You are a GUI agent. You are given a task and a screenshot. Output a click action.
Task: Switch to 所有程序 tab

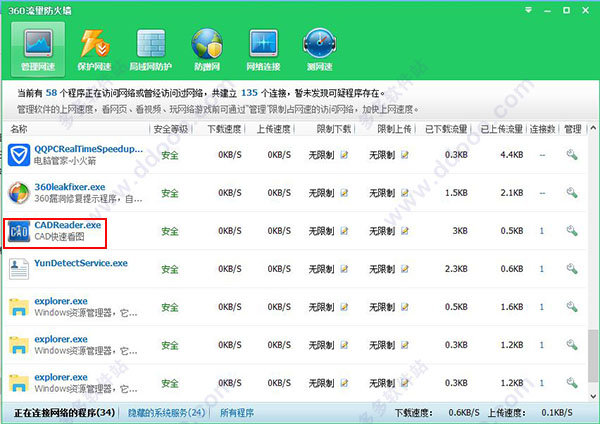[x=237, y=413]
